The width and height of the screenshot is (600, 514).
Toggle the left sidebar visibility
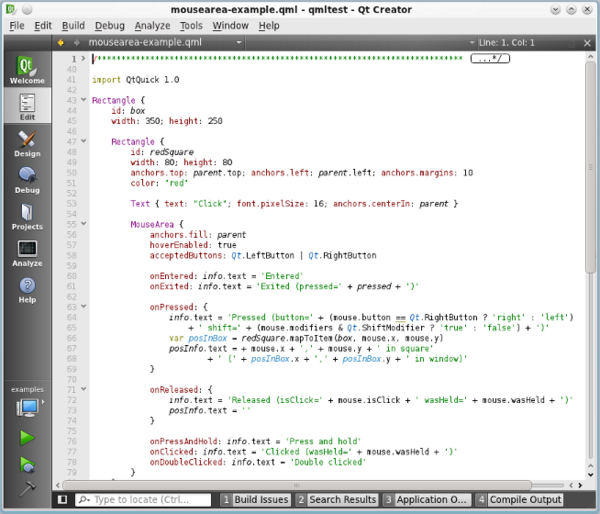coord(62,499)
